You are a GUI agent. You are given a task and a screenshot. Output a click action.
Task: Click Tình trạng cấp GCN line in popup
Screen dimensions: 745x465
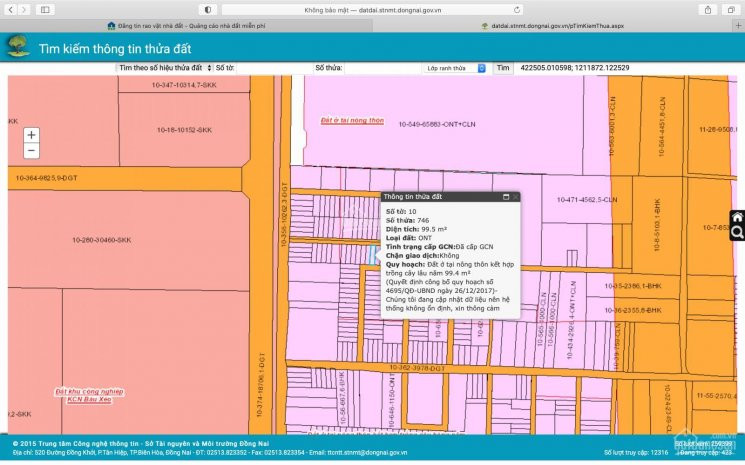(x=439, y=247)
